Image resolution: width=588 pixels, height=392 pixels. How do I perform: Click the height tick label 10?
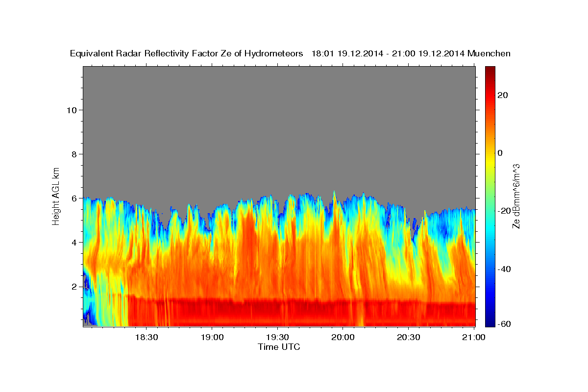pyautogui.click(x=72, y=110)
